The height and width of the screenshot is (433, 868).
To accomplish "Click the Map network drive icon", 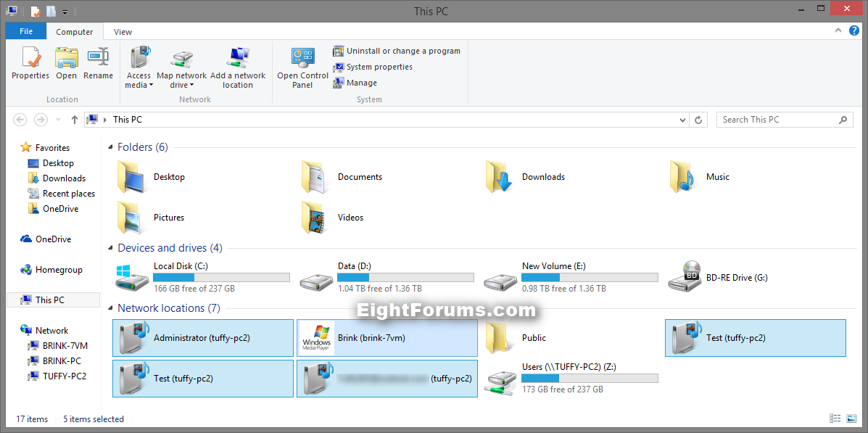I will (181, 59).
